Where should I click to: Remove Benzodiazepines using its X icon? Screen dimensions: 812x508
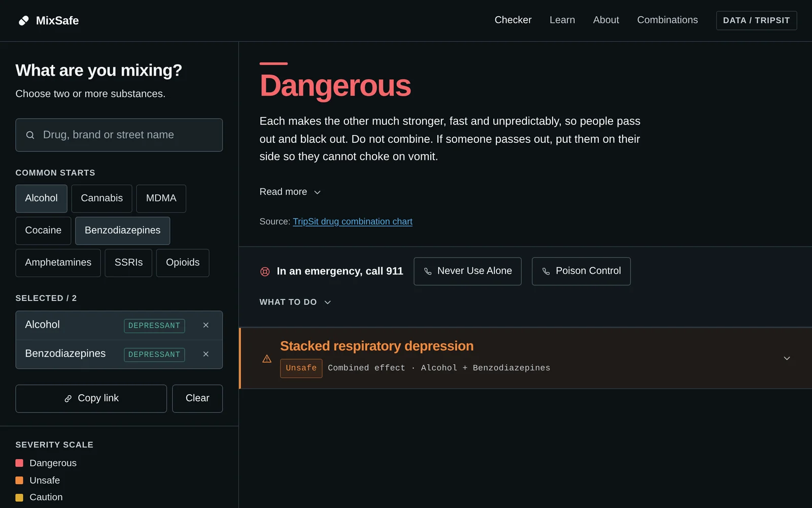pyautogui.click(x=206, y=354)
